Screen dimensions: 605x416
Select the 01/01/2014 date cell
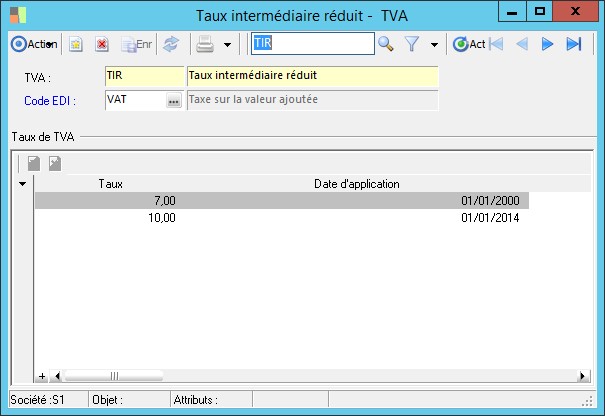coord(490,218)
